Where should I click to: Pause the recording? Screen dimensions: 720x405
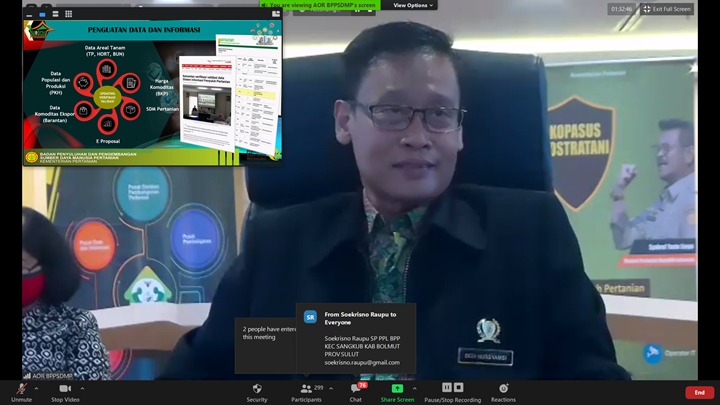447,388
